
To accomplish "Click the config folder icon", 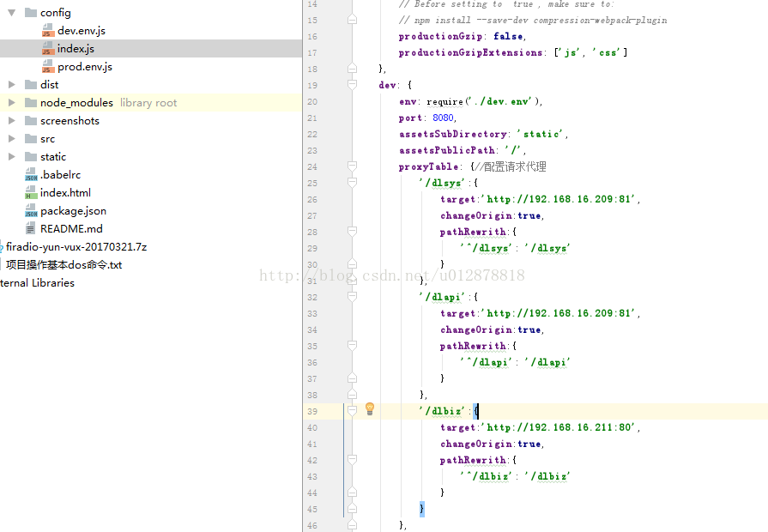I will point(31,13).
